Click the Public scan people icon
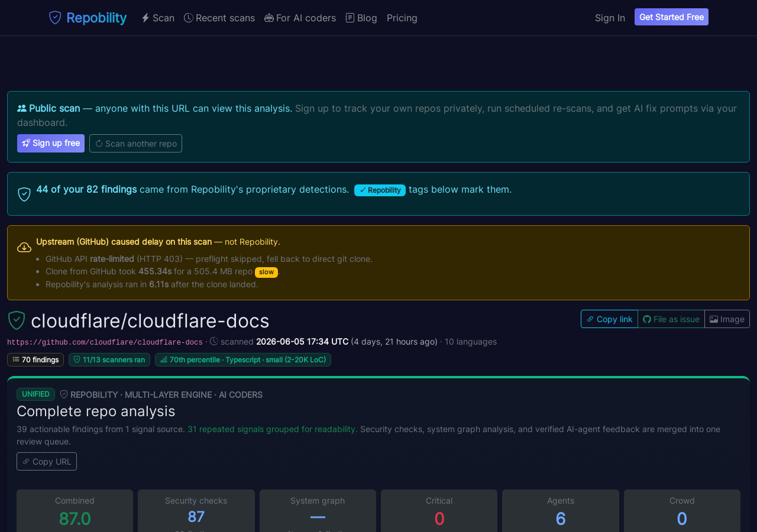Image resolution: width=757 pixels, height=532 pixels. [22, 108]
